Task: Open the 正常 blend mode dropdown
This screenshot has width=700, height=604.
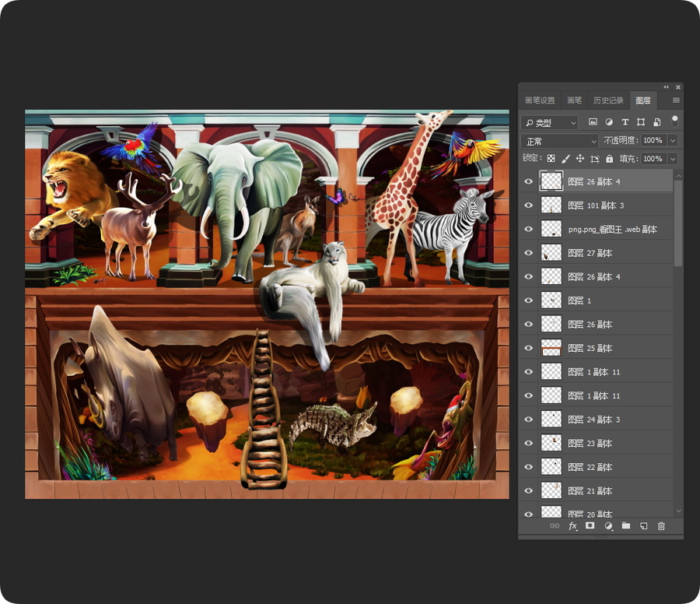Action: pyautogui.click(x=559, y=141)
